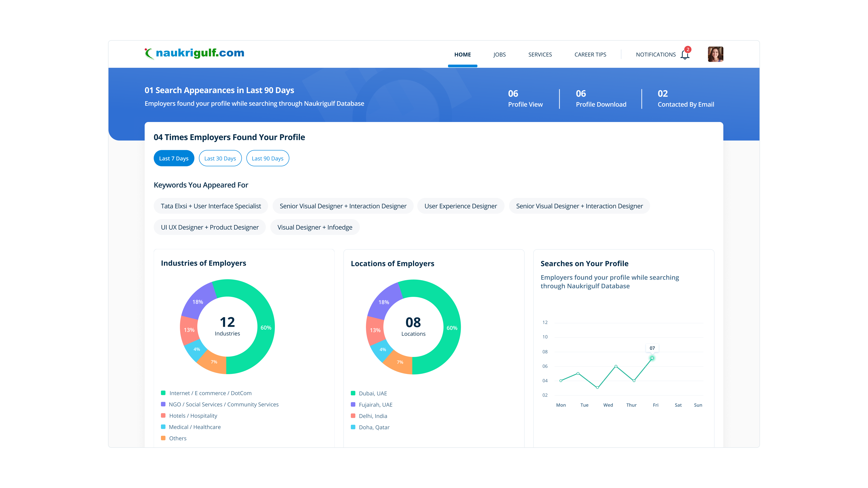Screen dimensions: 868x488
Task: Click the red Hotels / Hospitality legend swatch
Action: tap(163, 416)
